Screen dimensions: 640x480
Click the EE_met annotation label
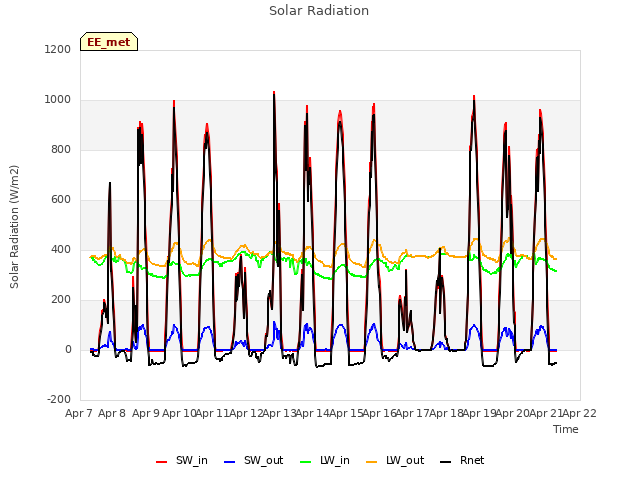[x=109, y=42]
